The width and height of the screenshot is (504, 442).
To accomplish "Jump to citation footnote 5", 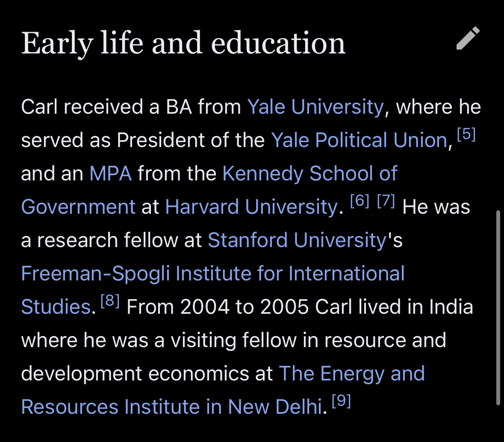I will [x=466, y=135].
